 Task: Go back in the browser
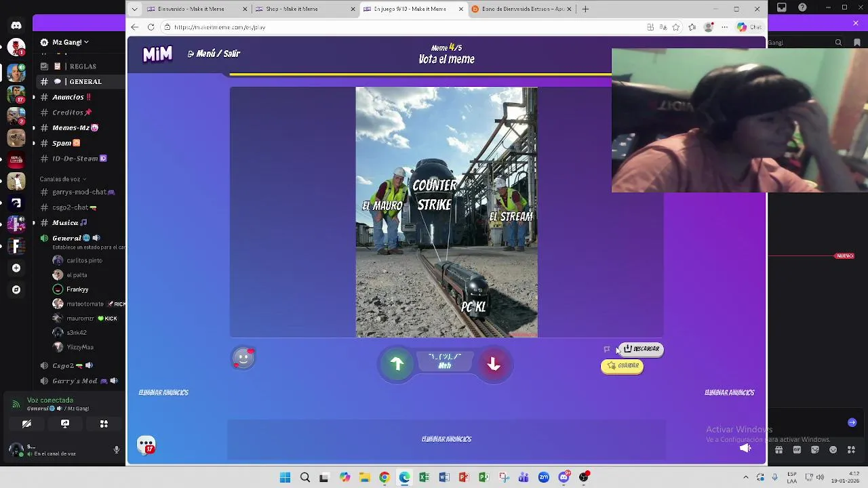point(134,27)
